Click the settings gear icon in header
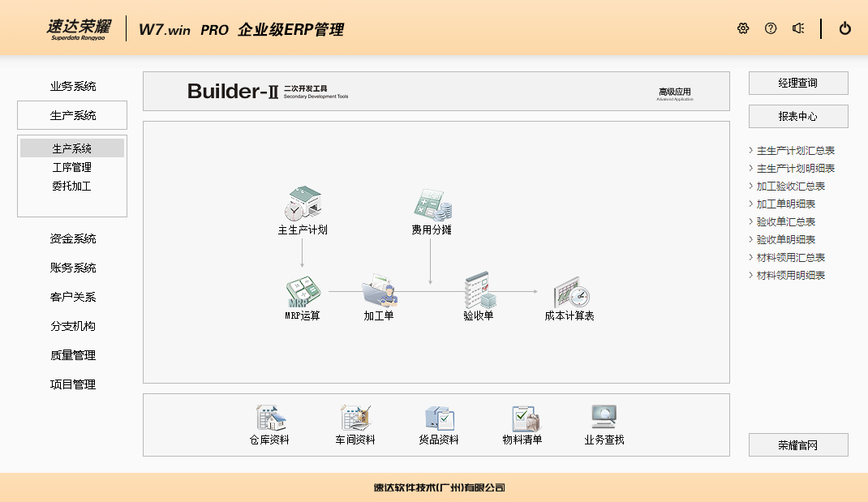The image size is (868, 502). point(743,28)
